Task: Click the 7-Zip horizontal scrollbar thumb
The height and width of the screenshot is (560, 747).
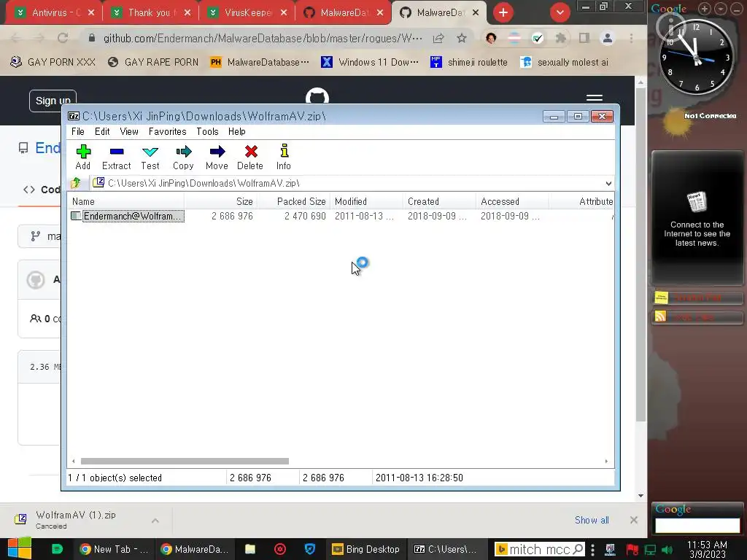Action: coord(185,461)
